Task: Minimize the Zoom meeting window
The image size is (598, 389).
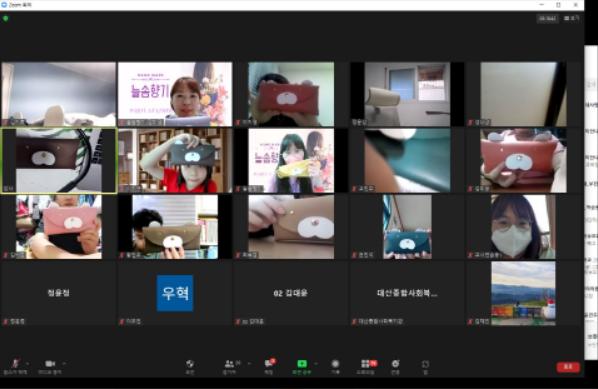Action: [x=542, y=5]
